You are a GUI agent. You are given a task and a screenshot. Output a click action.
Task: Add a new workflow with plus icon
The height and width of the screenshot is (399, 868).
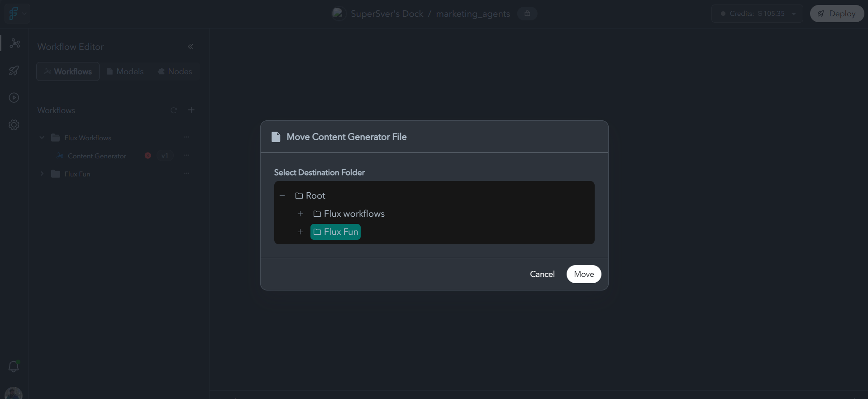[191, 110]
